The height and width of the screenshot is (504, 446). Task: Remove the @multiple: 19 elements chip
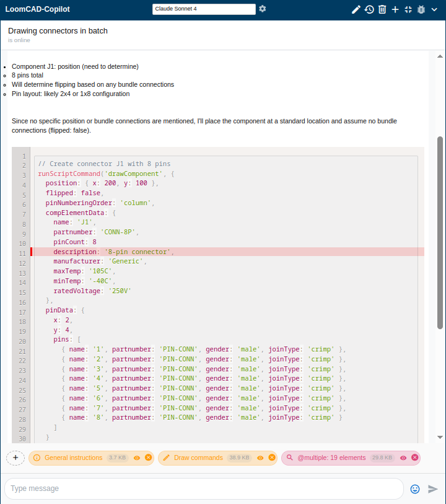coord(415,458)
